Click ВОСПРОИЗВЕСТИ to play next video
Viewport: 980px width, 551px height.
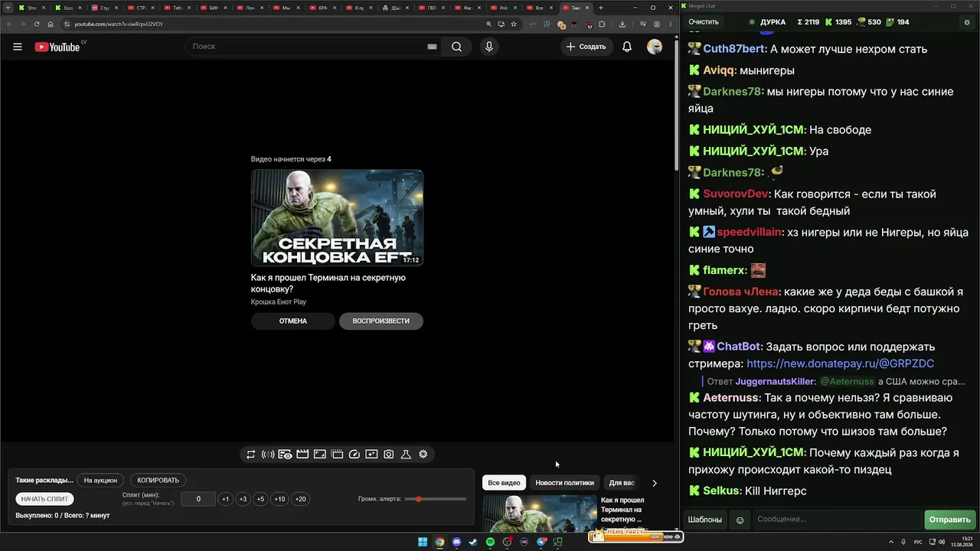click(x=381, y=321)
